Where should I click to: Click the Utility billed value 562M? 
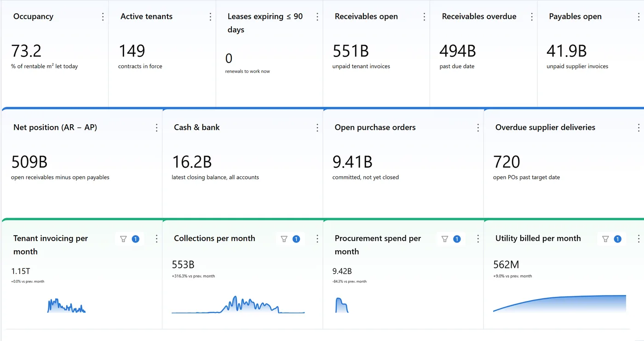coord(506,265)
